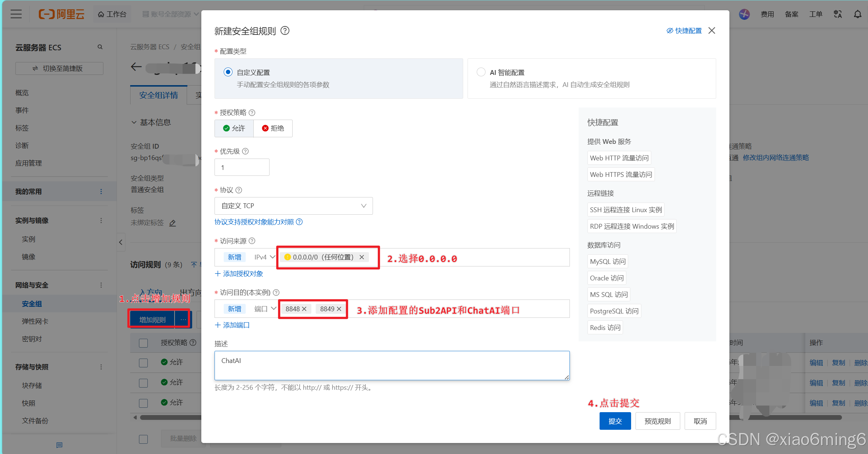Open the 账号全部资源 dropdown
Viewport: 868px width, 454px height.
pyautogui.click(x=171, y=14)
